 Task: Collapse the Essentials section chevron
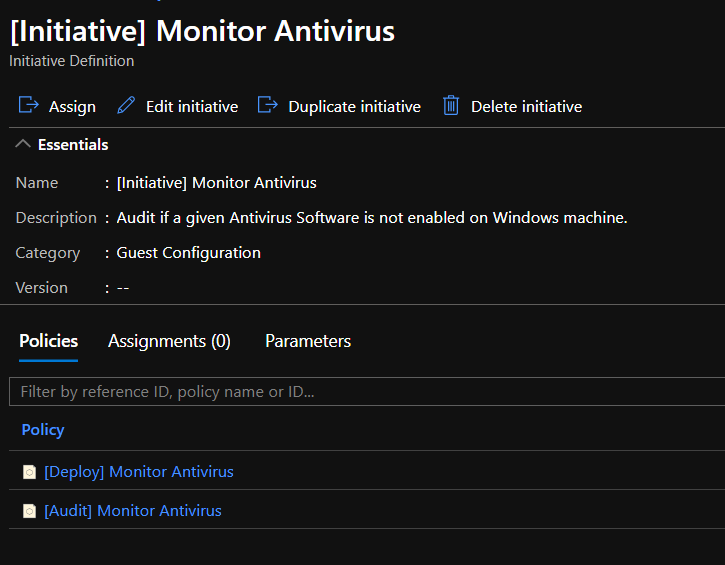[23, 145]
